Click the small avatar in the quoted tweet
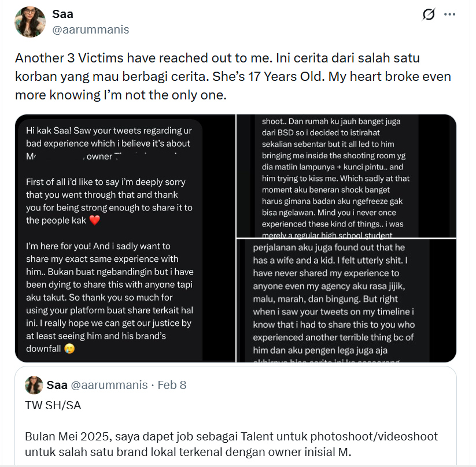 click(34, 385)
